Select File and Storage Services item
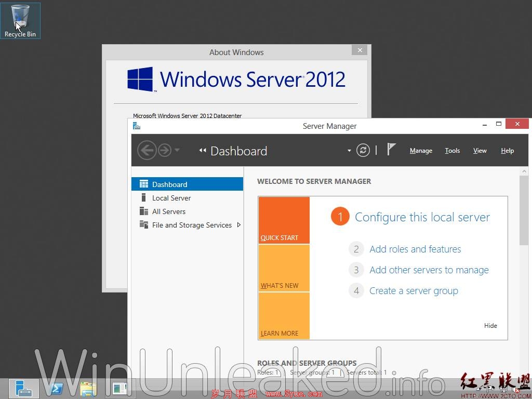Image resolution: width=532 pixels, height=399 pixels. [x=187, y=225]
